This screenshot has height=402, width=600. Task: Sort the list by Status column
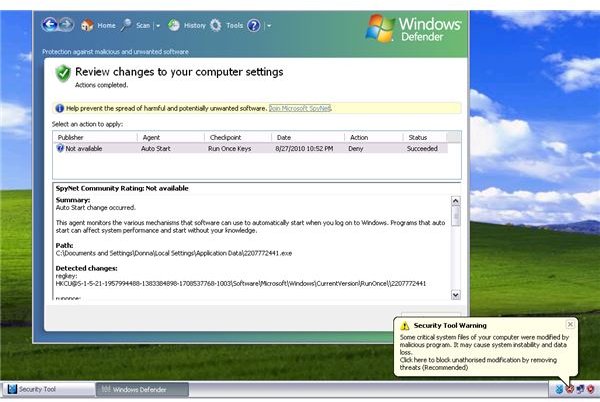[425, 137]
